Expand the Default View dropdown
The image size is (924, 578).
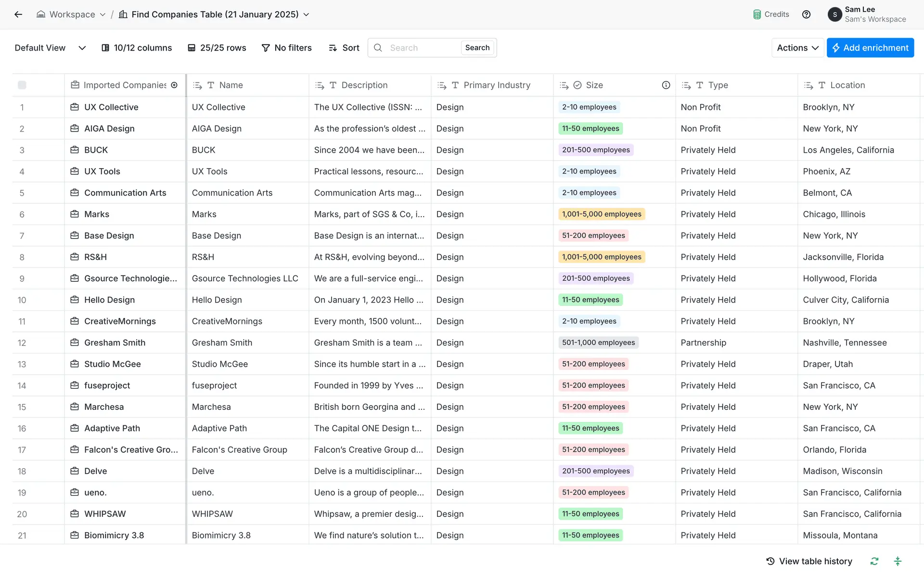[x=82, y=48]
